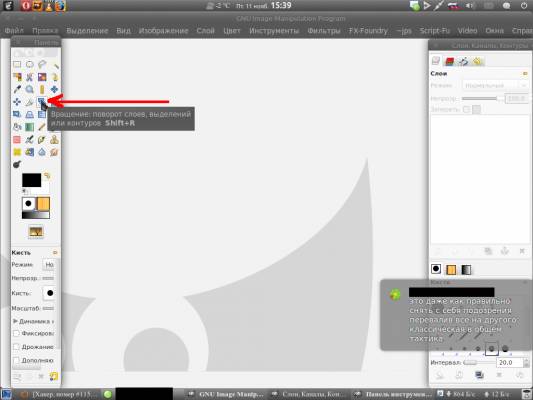Select the Rotate tool in toolbox

(42, 101)
